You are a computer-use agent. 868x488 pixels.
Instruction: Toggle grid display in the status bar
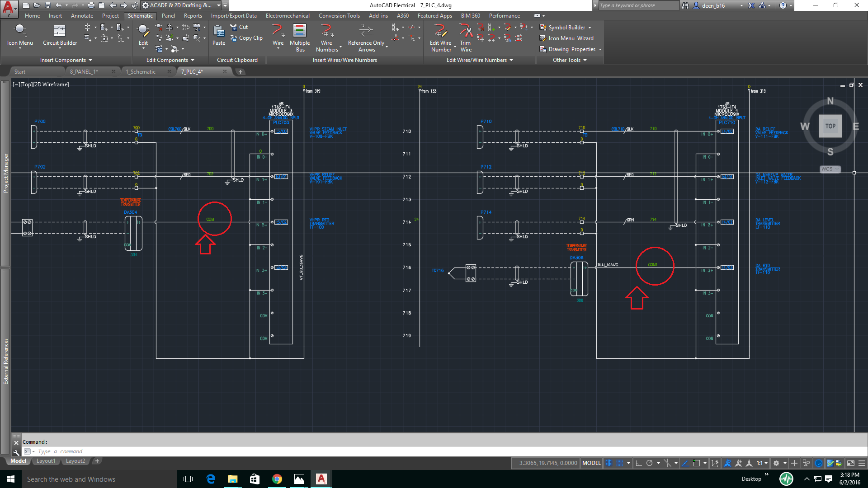point(608,463)
